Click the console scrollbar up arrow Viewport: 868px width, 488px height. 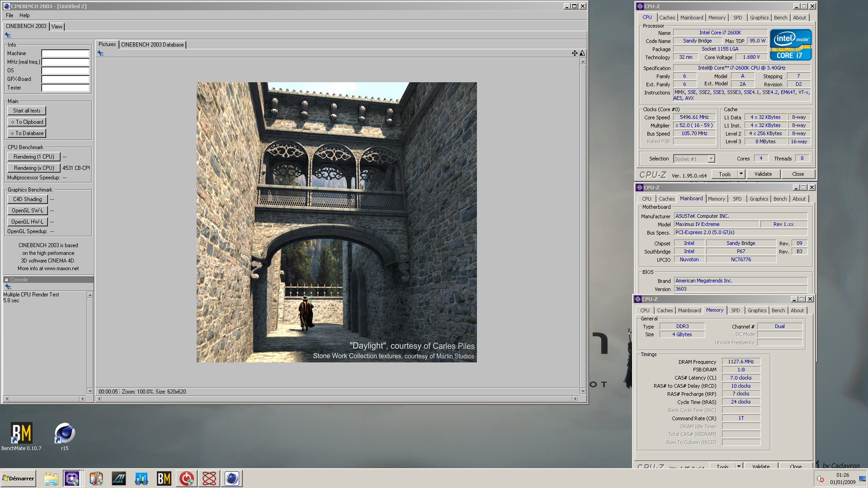tap(90, 295)
